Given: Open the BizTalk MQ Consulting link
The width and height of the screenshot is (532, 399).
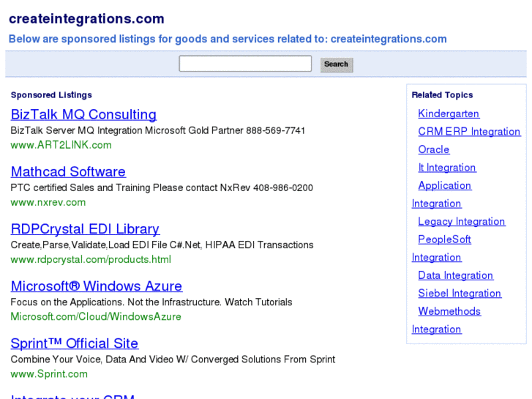Looking at the screenshot, I should [x=83, y=115].
